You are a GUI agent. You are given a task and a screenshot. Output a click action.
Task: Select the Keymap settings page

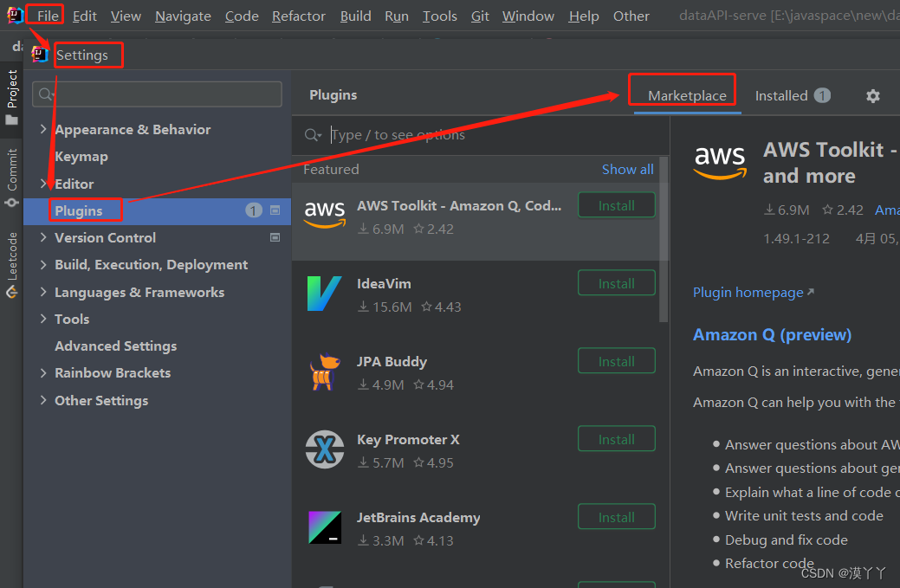pyautogui.click(x=81, y=157)
